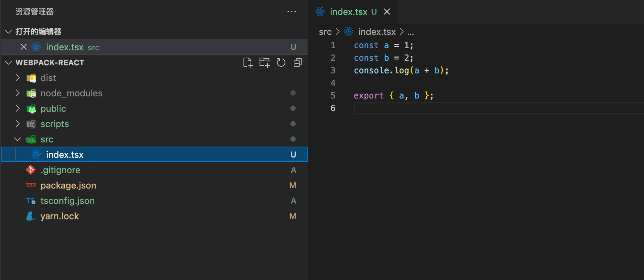This screenshot has width=644, height=280.
Task: Click the node_modules folder icon
Action: point(31,93)
